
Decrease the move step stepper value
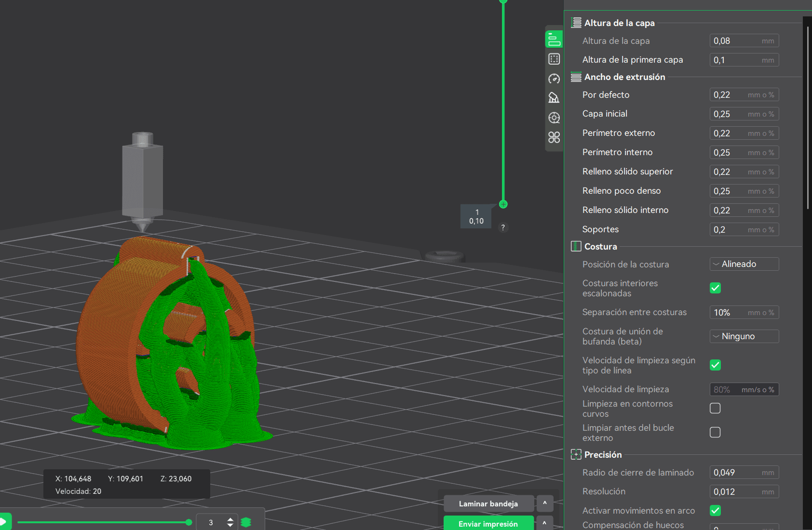(230, 525)
